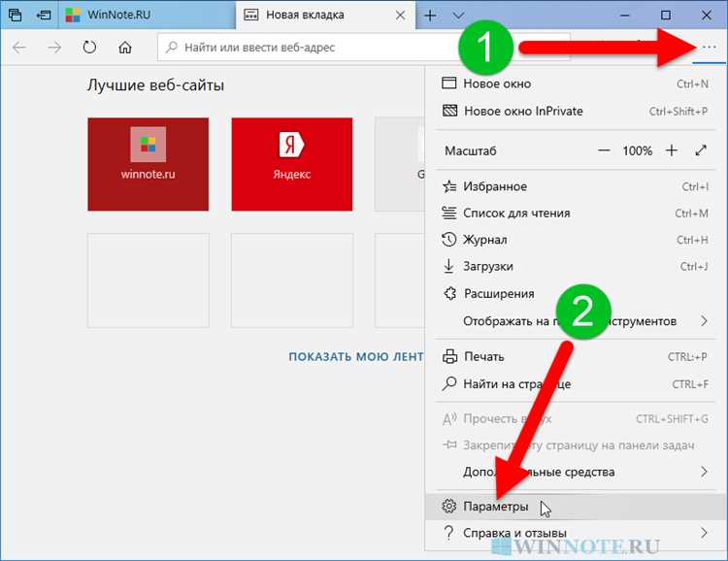728x561 pixels.
Task: Choose Печать in the menu
Action: tap(576, 356)
